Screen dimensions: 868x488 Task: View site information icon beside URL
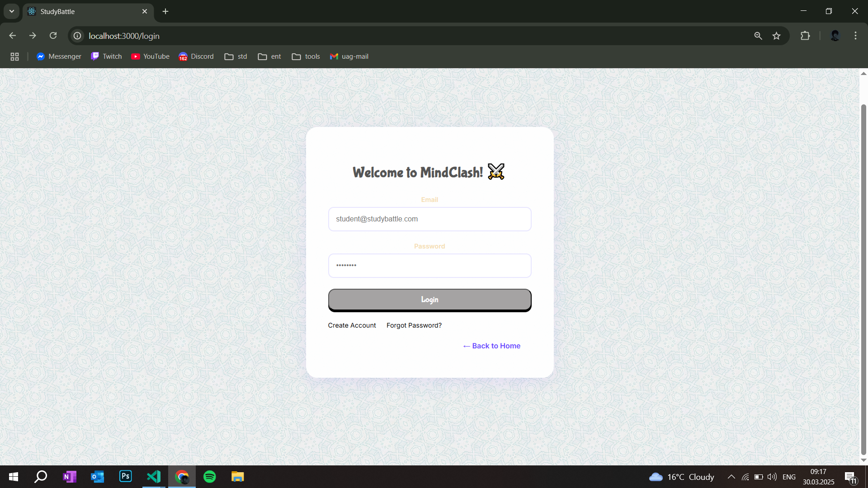point(78,36)
